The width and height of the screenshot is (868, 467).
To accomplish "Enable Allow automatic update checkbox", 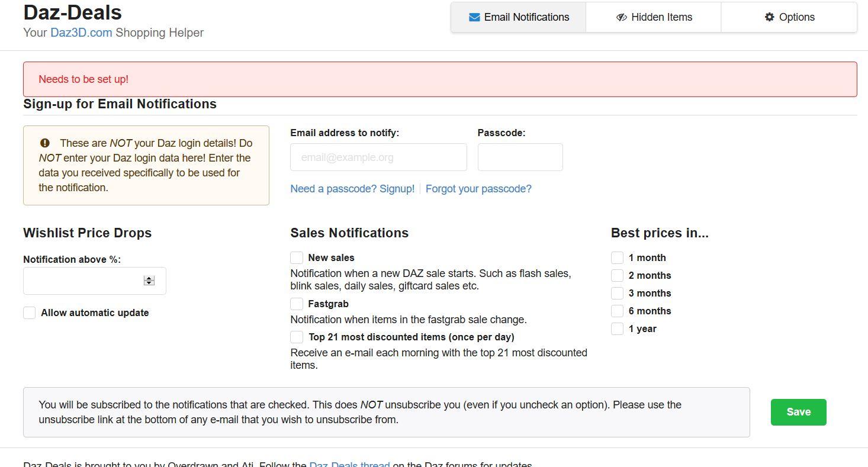I will click(30, 313).
